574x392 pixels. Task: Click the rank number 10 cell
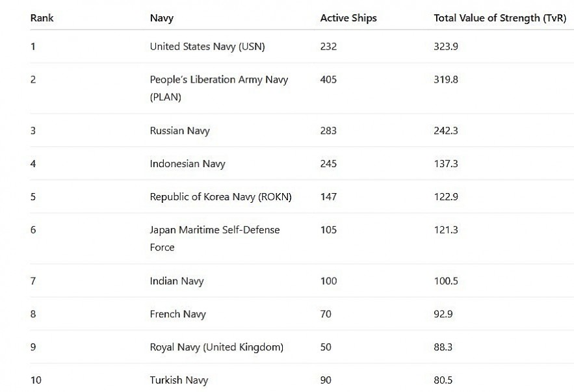coord(36,380)
